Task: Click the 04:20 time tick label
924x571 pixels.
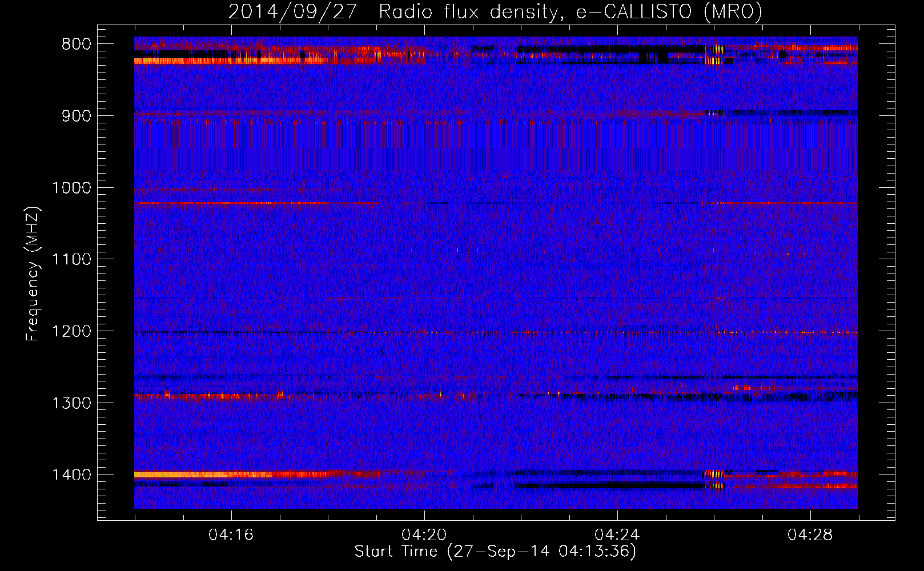Action: [x=424, y=535]
